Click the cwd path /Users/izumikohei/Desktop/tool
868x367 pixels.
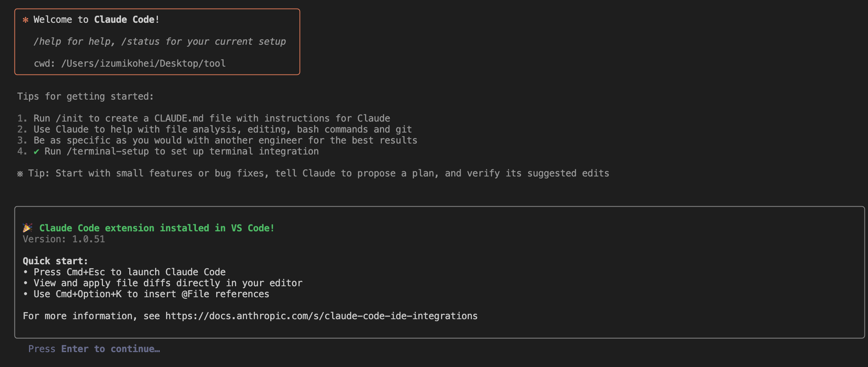pos(143,64)
